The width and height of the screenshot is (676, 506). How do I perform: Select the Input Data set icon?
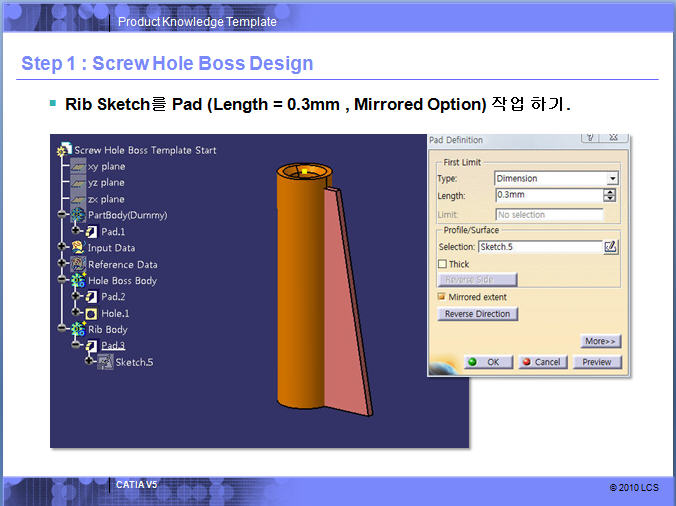coord(78,248)
